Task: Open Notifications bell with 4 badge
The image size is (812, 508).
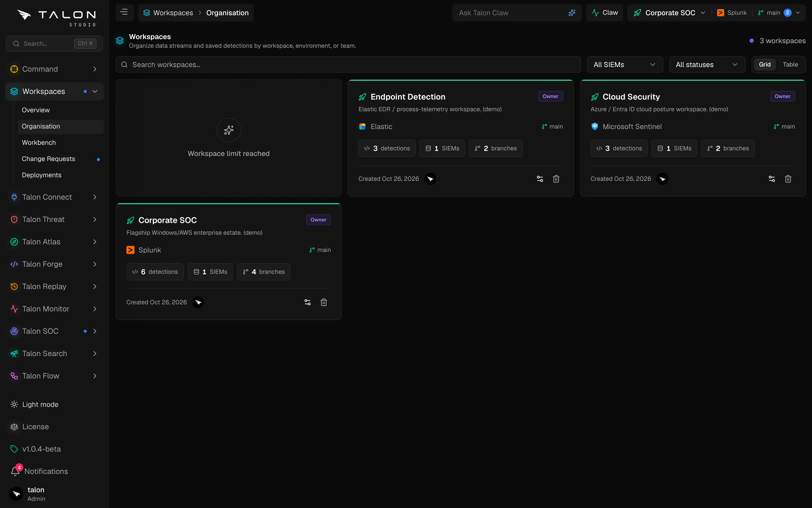Action: (x=16, y=470)
